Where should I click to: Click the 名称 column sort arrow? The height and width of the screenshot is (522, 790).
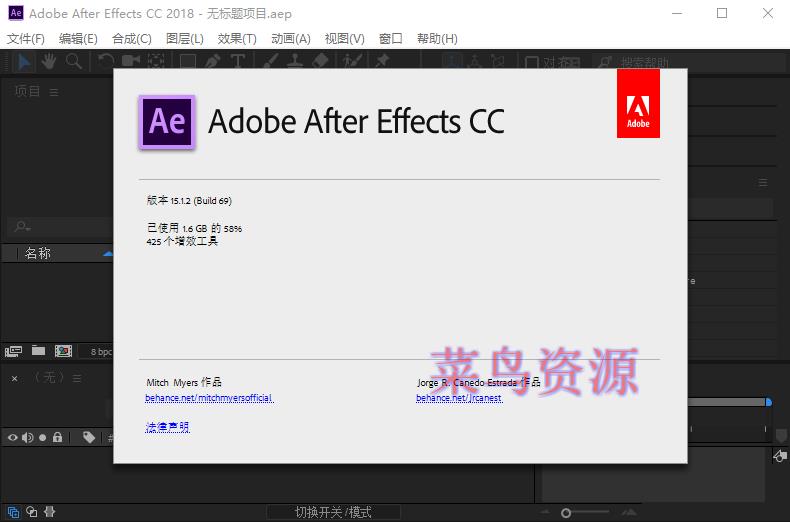[107, 253]
